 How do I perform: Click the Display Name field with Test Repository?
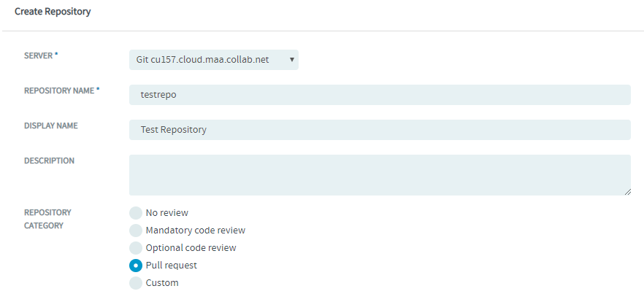pos(380,130)
